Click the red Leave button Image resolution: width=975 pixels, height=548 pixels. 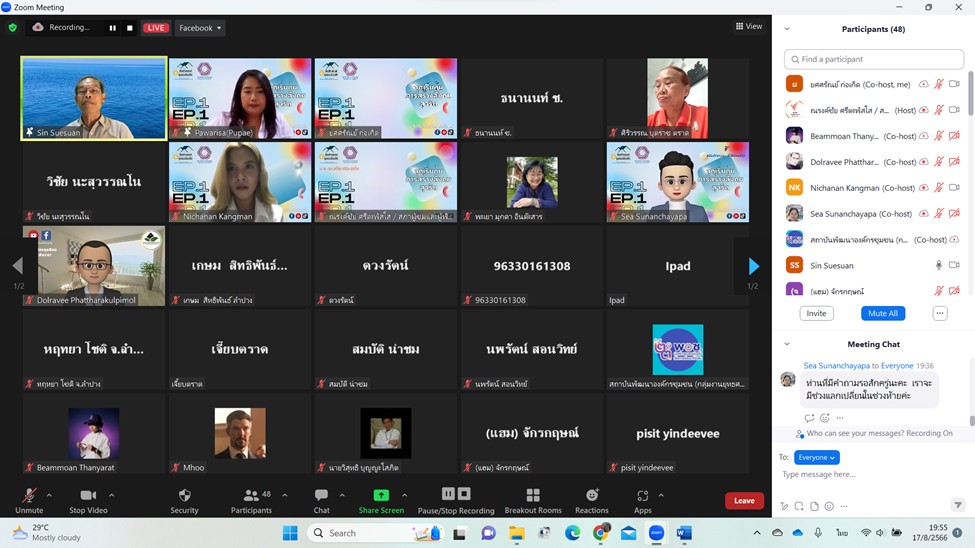pos(744,501)
